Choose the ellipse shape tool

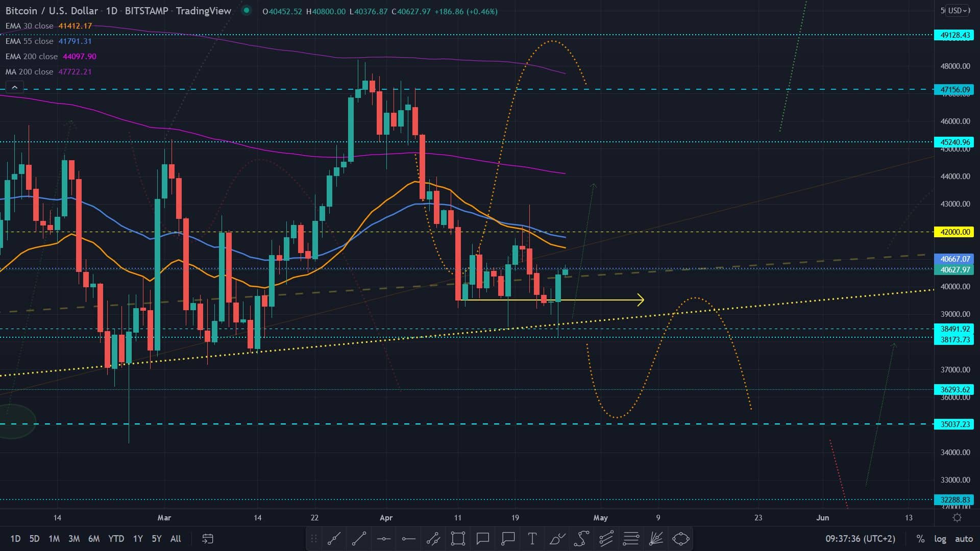tap(681, 538)
